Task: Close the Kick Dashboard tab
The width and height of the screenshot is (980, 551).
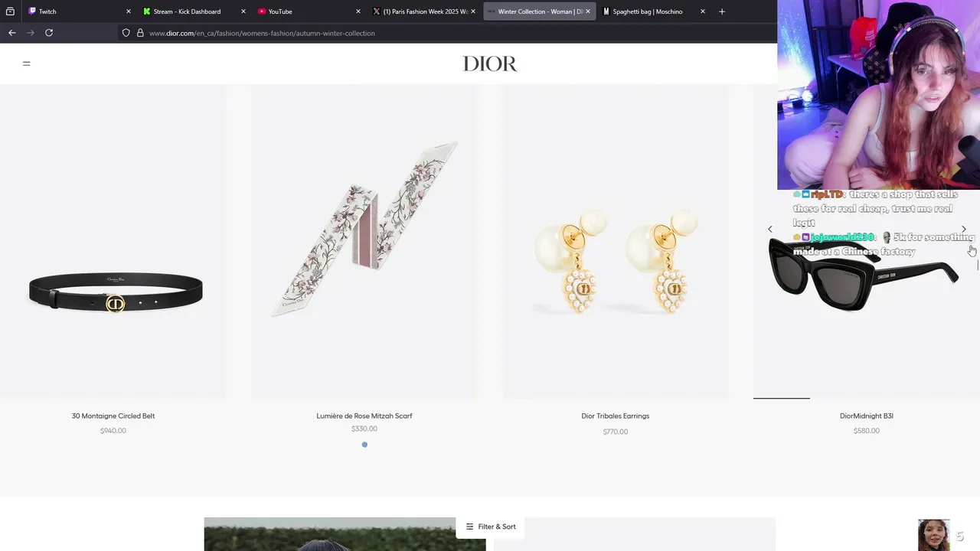Action: [243, 11]
